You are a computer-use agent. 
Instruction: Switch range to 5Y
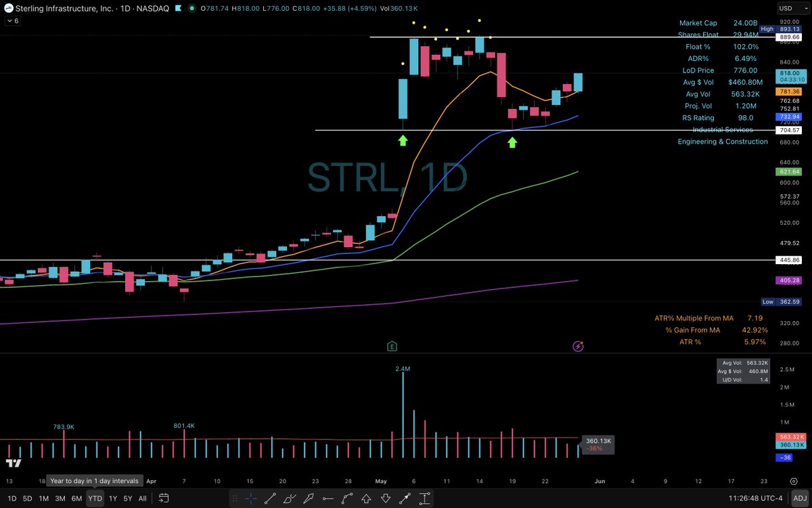click(x=128, y=499)
